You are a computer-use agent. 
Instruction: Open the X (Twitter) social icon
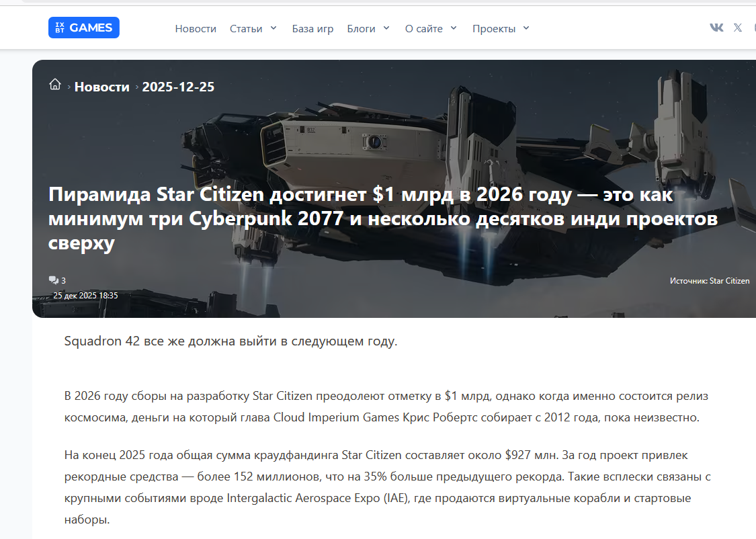coord(738,28)
